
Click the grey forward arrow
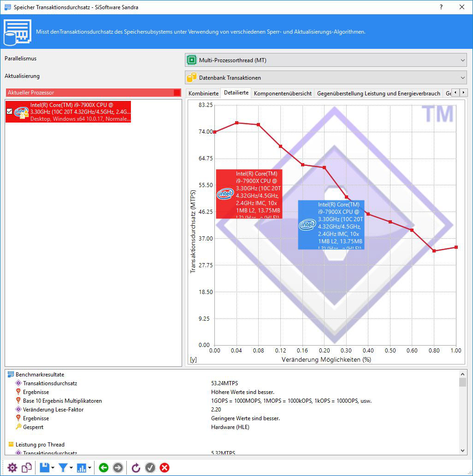coord(118,468)
